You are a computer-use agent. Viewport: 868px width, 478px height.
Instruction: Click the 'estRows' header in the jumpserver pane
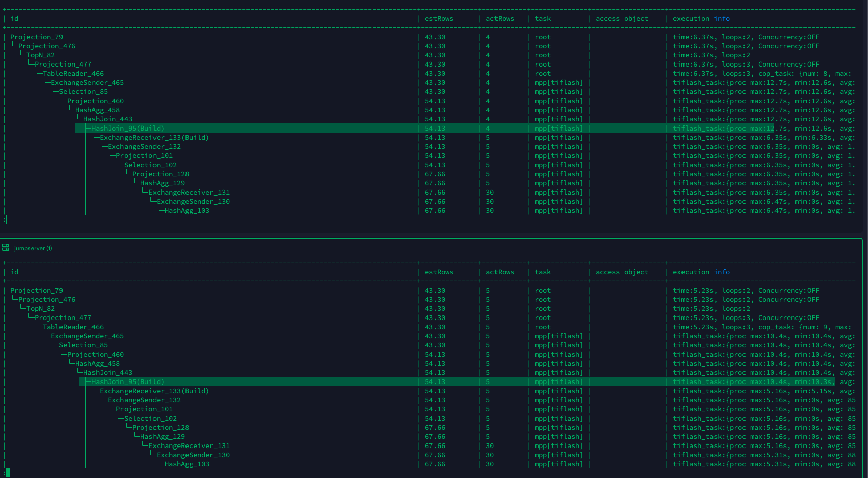[439, 272]
